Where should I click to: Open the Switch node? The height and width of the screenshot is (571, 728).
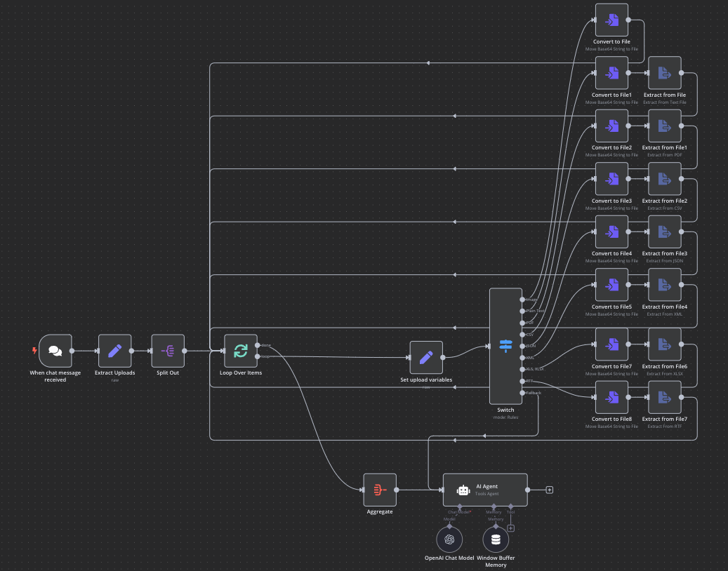pyautogui.click(x=505, y=346)
